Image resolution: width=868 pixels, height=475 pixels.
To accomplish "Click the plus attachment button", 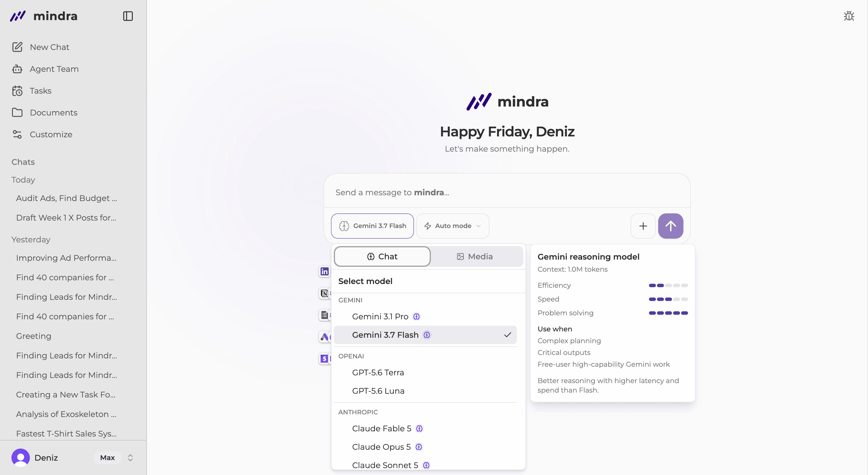I will [x=643, y=226].
